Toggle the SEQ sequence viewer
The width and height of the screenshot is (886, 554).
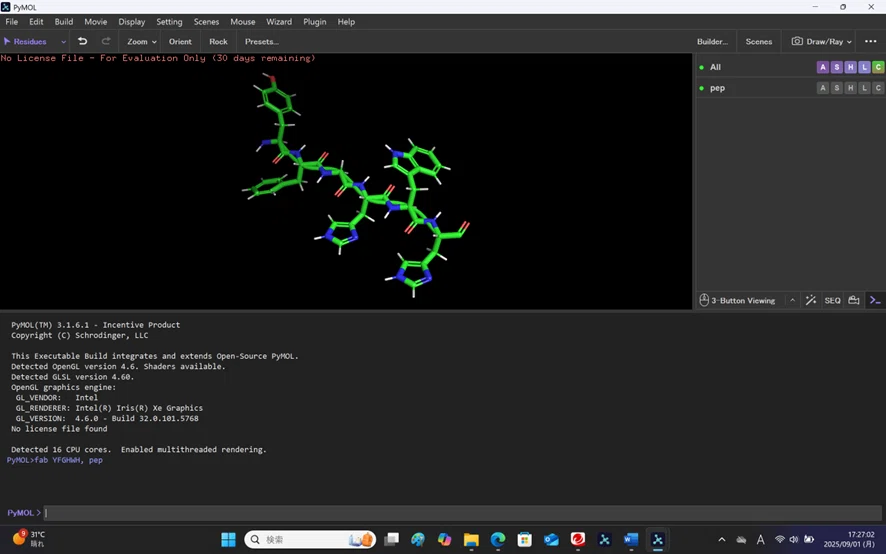click(832, 300)
